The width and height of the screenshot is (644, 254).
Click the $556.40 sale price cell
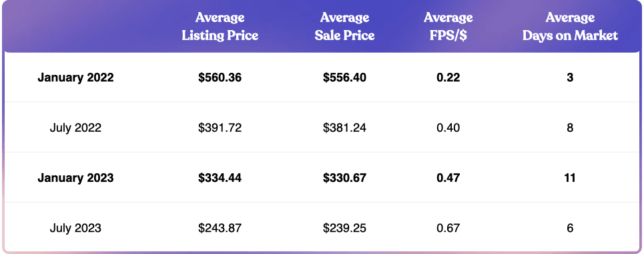point(344,78)
